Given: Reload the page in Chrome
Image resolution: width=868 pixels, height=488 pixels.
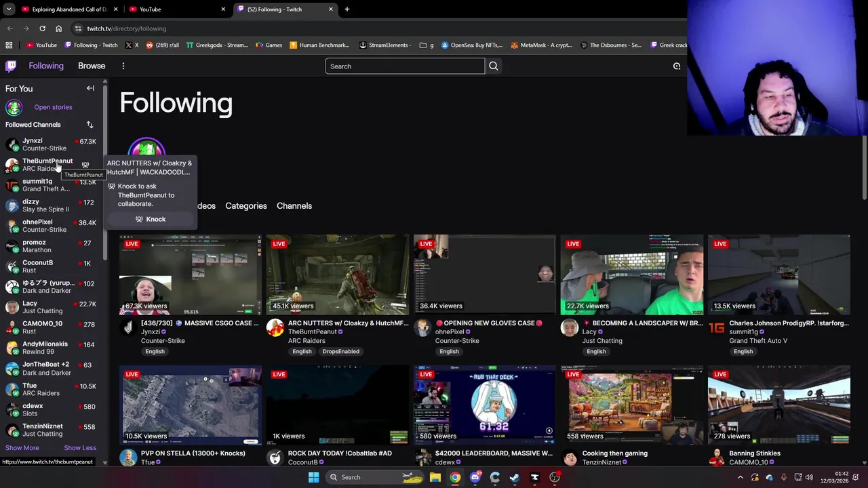Looking at the screenshot, I should click(42, 28).
